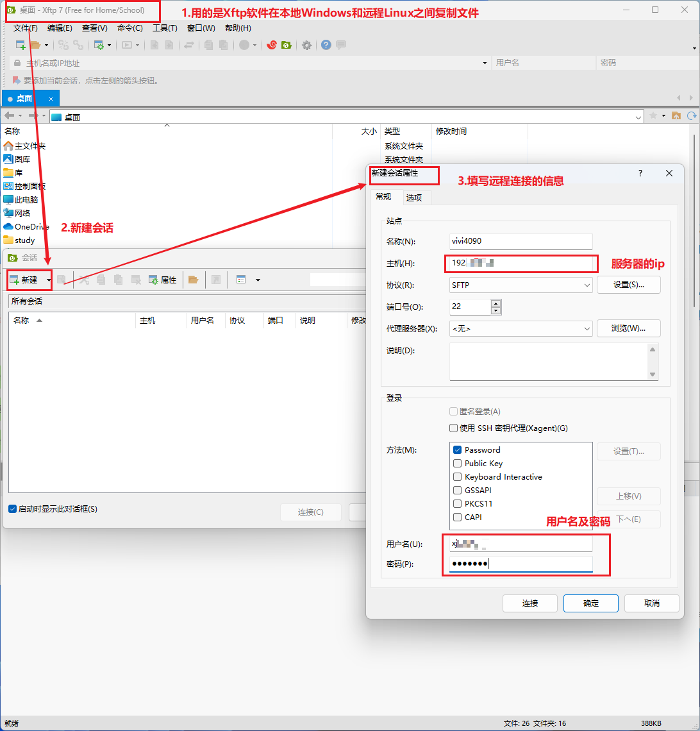Toggle 启动时显示此对话框 checkbox
This screenshot has height=731, width=700.
click(x=13, y=509)
